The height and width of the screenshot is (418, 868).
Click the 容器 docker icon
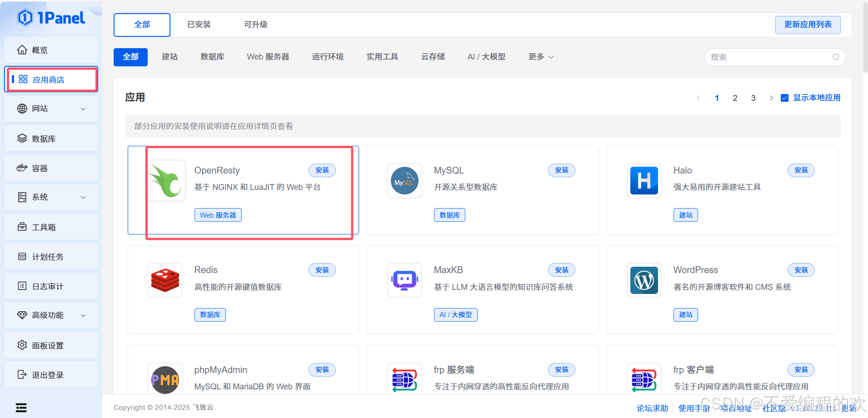[x=22, y=168]
